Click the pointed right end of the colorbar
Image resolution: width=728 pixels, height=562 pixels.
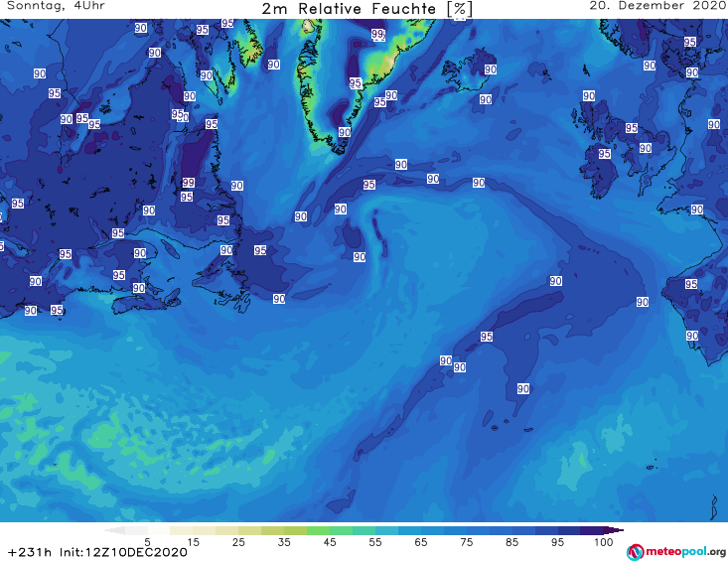(614, 530)
